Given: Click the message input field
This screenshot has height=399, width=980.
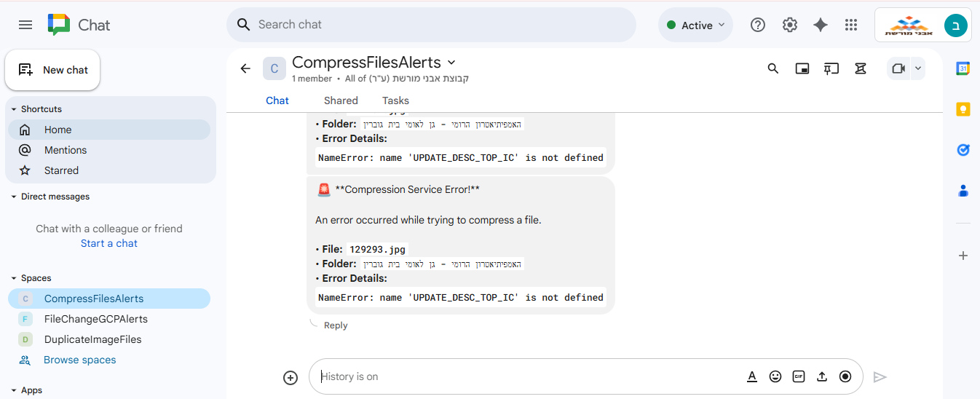Looking at the screenshot, I should click(x=524, y=376).
